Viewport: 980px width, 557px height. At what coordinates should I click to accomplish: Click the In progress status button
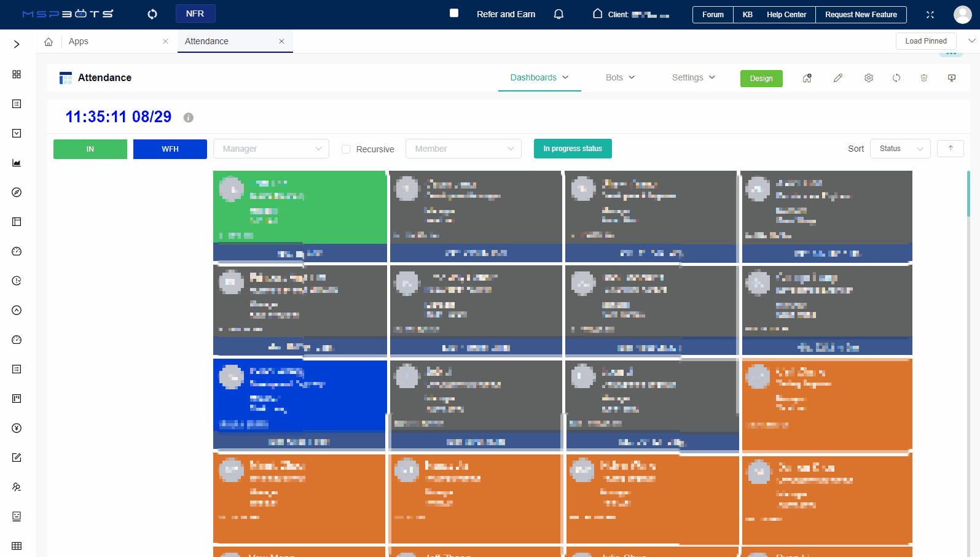[x=572, y=149]
